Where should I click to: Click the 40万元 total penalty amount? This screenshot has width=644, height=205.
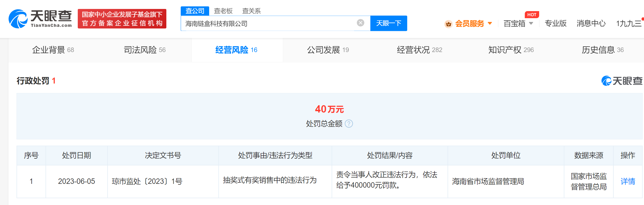329,109
